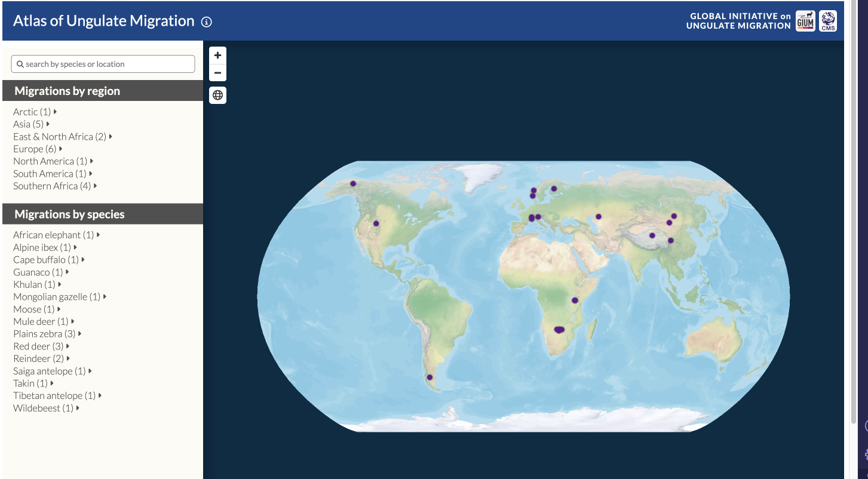This screenshot has width=868, height=479.
Task: Select the East Africa migration marker
Action: 575,300
